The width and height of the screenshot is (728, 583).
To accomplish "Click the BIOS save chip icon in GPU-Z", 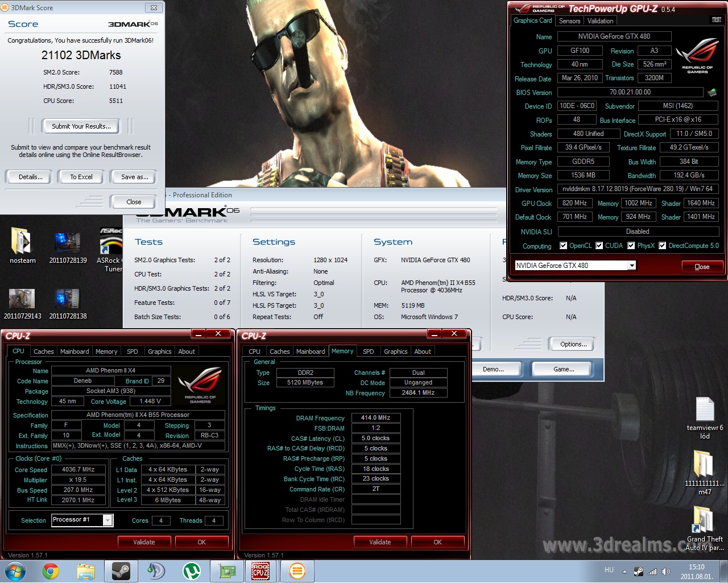I will coord(712,92).
